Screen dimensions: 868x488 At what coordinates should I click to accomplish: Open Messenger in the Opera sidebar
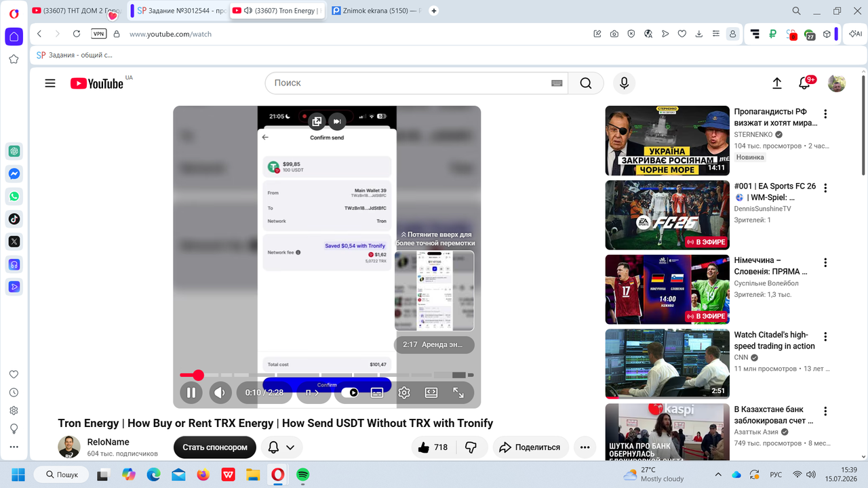(x=14, y=174)
